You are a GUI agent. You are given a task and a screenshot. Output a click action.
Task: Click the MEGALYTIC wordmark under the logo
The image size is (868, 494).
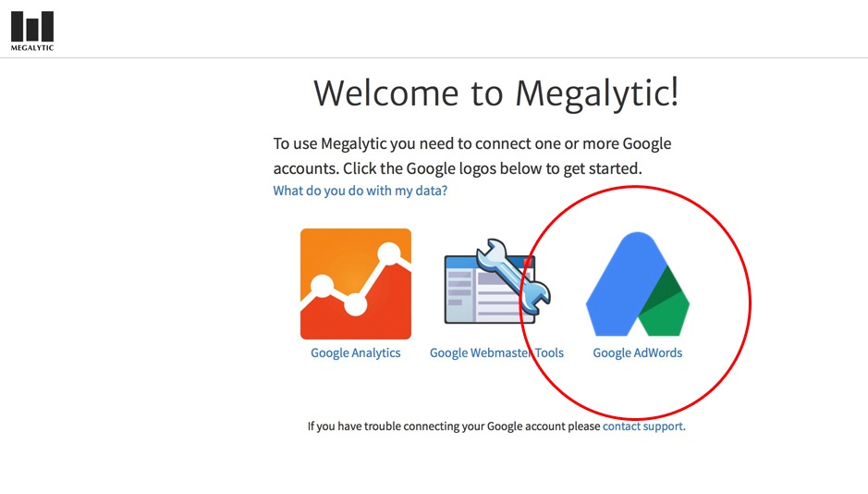(32, 48)
